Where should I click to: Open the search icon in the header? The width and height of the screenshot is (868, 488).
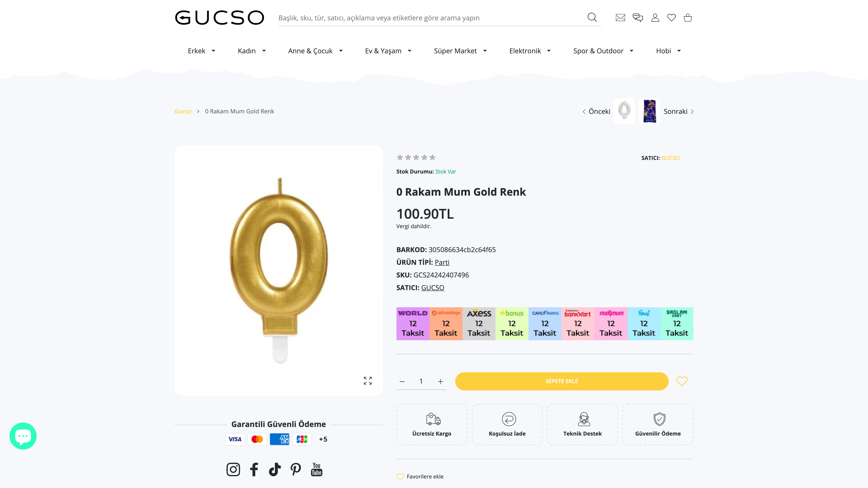pyautogui.click(x=592, y=18)
